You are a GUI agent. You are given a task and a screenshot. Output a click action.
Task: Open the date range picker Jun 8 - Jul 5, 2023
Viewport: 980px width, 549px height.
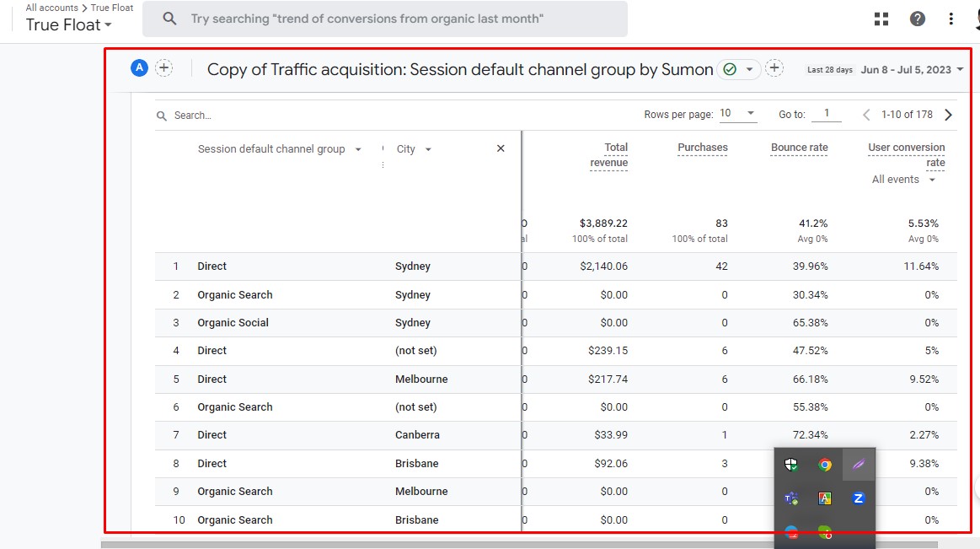912,69
